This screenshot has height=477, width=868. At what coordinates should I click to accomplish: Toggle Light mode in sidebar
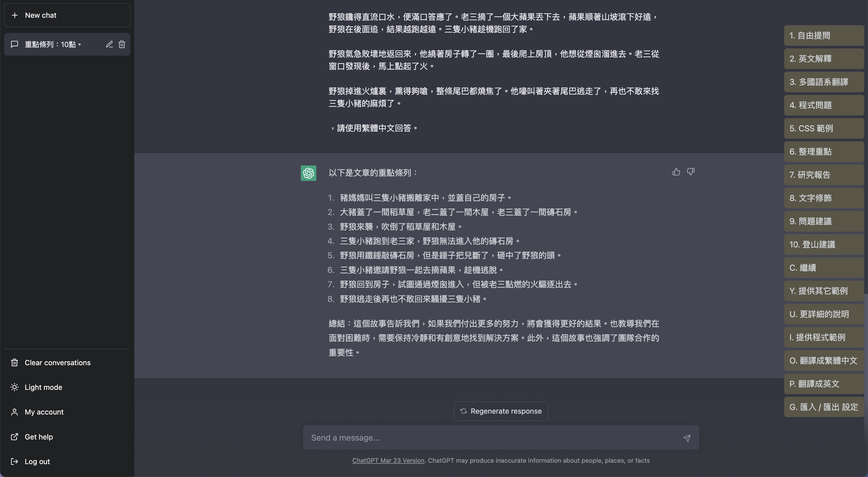43,387
